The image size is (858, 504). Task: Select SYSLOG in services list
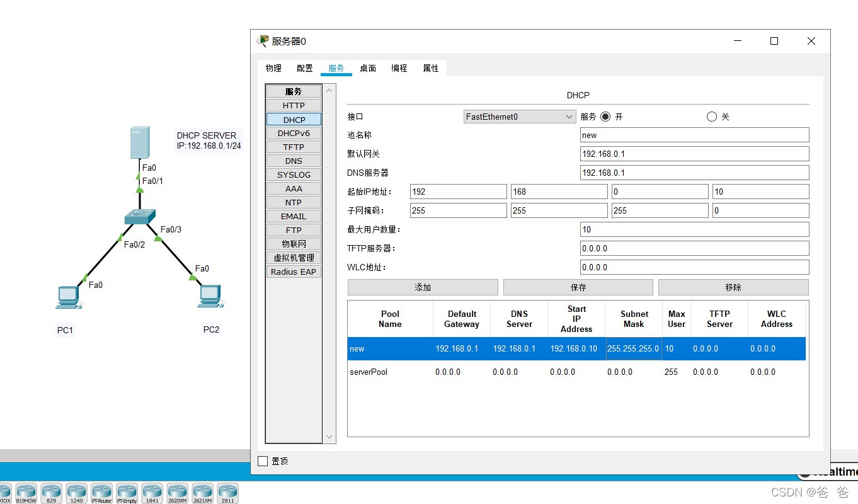[x=294, y=175]
